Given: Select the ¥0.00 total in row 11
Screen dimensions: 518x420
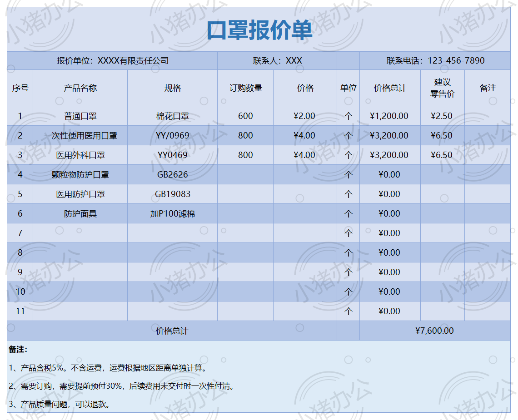Looking at the screenshot, I should pyautogui.click(x=390, y=311).
